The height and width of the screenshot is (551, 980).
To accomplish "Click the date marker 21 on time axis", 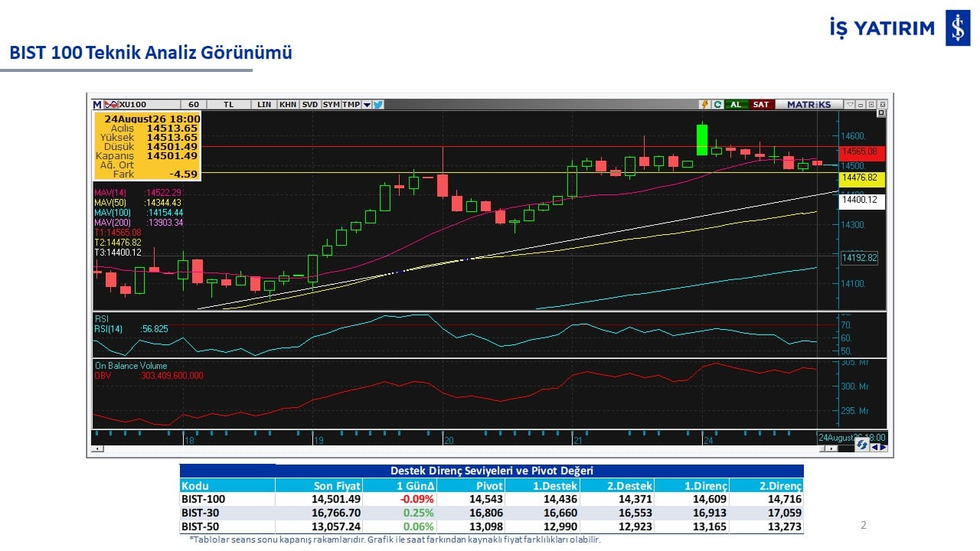I will point(578,439).
